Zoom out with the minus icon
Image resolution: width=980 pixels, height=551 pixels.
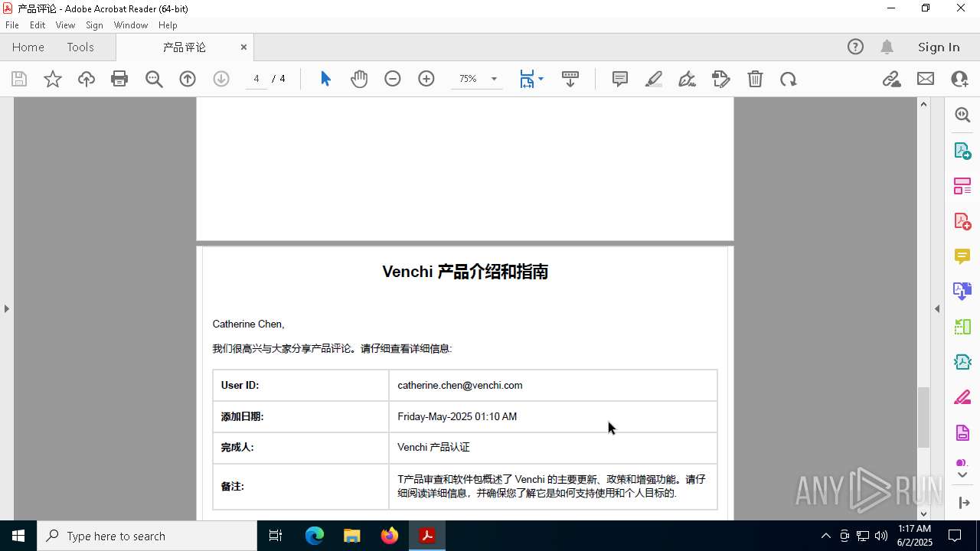[393, 79]
